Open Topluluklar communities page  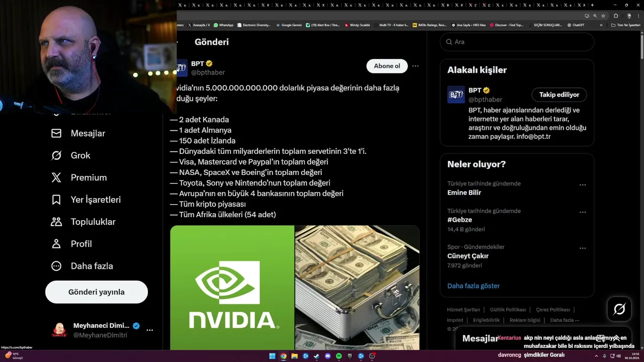[x=83, y=222]
